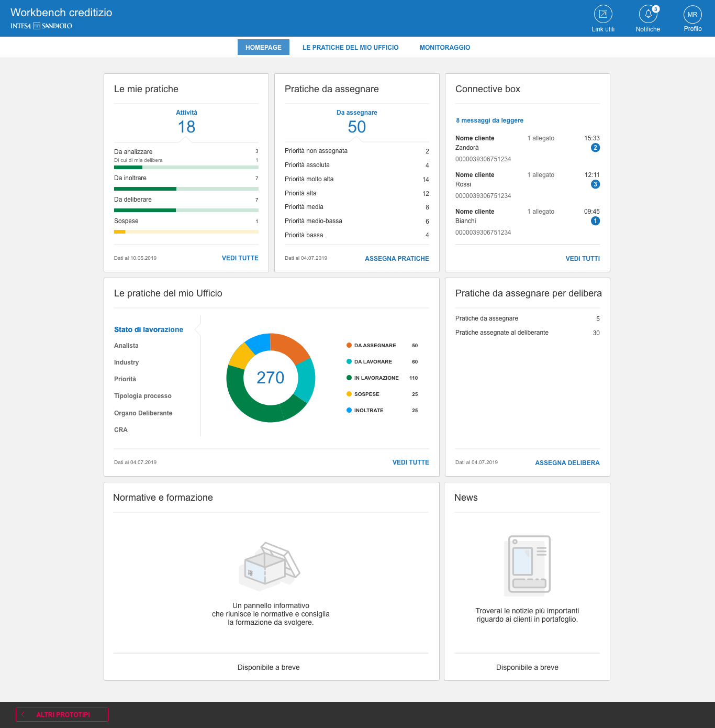Click the Altri Prototipi button

[62, 714]
